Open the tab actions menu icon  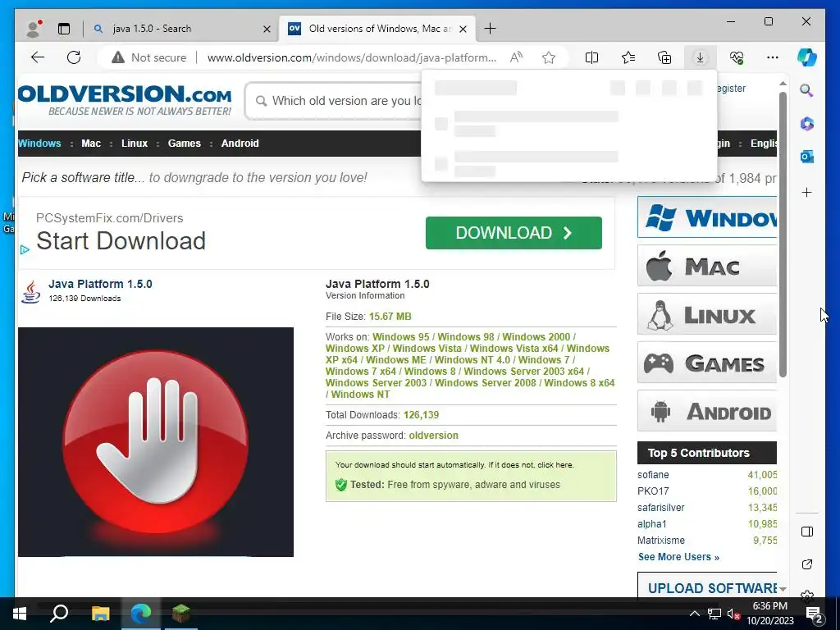click(64, 29)
